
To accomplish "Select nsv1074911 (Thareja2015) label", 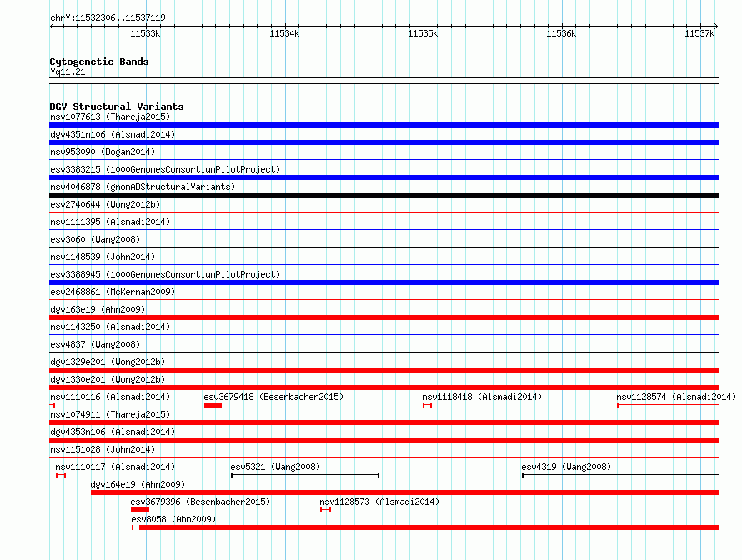I will pyautogui.click(x=110, y=414).
